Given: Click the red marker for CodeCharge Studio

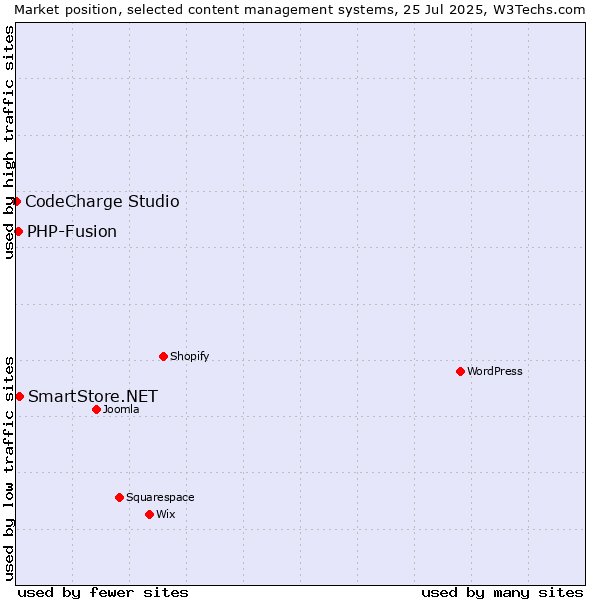Looking at the screenshot, I should [16, 201].
